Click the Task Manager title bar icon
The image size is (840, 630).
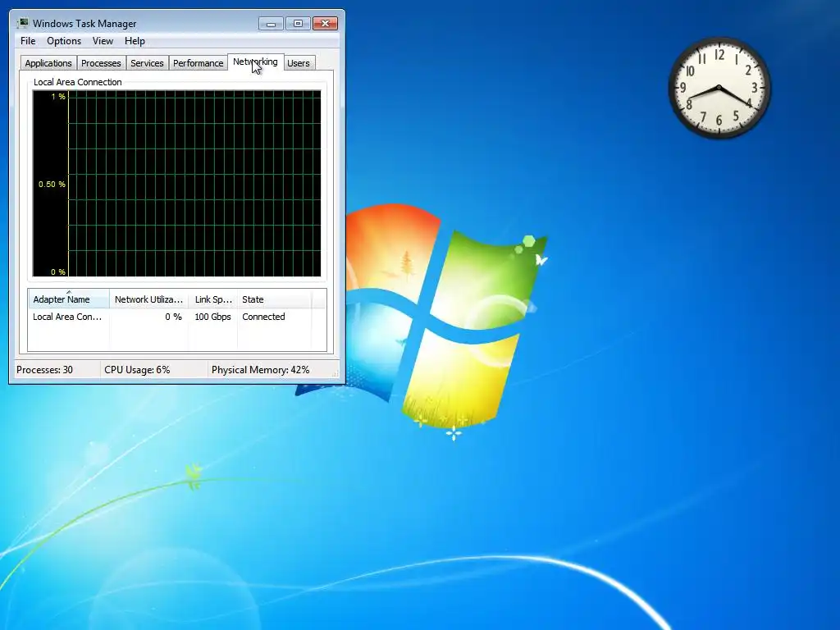coord(22,23)
